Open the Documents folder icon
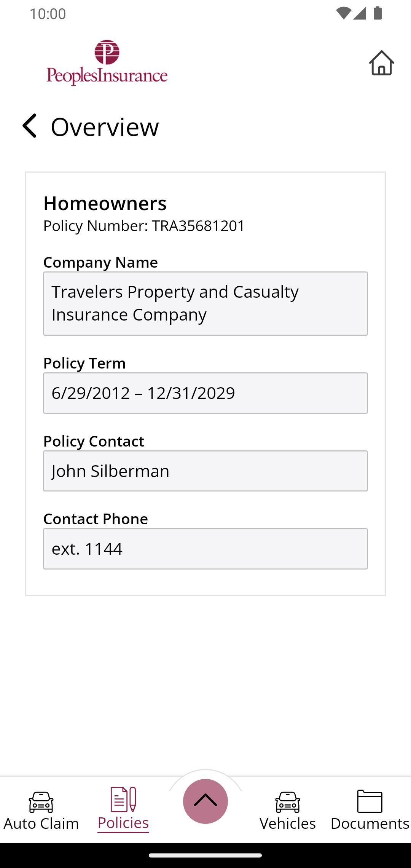Image resolution: width=411 pixels, height=868 pixels. [x=370, y=801]
